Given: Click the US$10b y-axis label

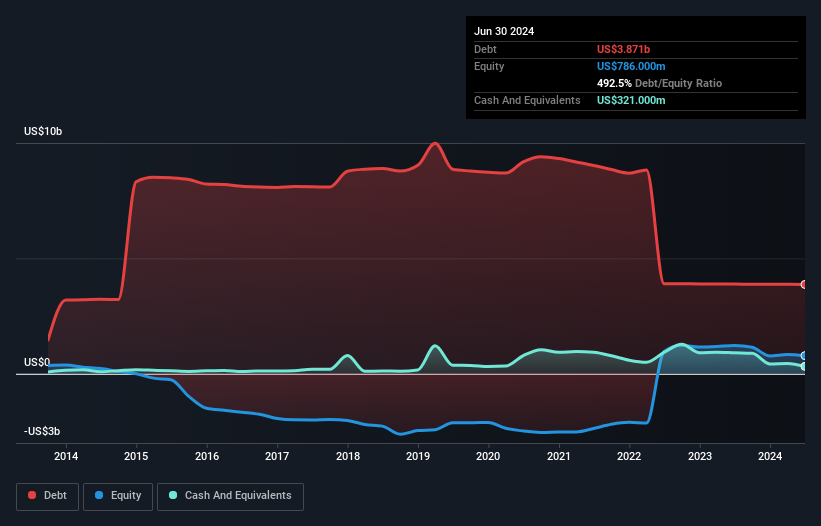Looking at the screenshot, I should pyautogui.click(x=43, y=131).
